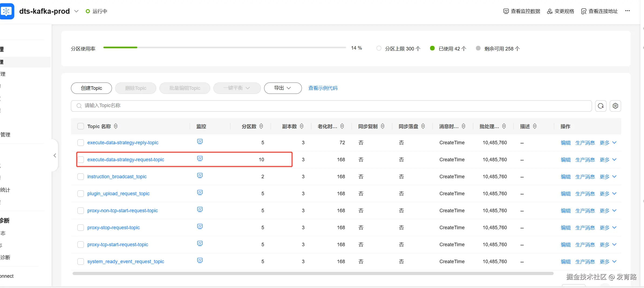Sort by 分区数 column

point(261,126)
